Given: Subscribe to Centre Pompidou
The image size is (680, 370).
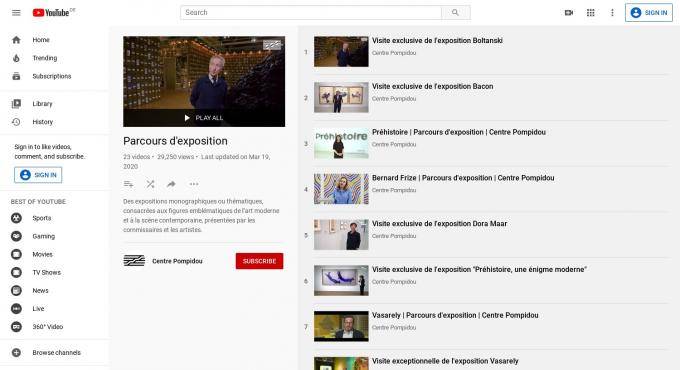Looking at the screenshot, I should tap(259, 261).
